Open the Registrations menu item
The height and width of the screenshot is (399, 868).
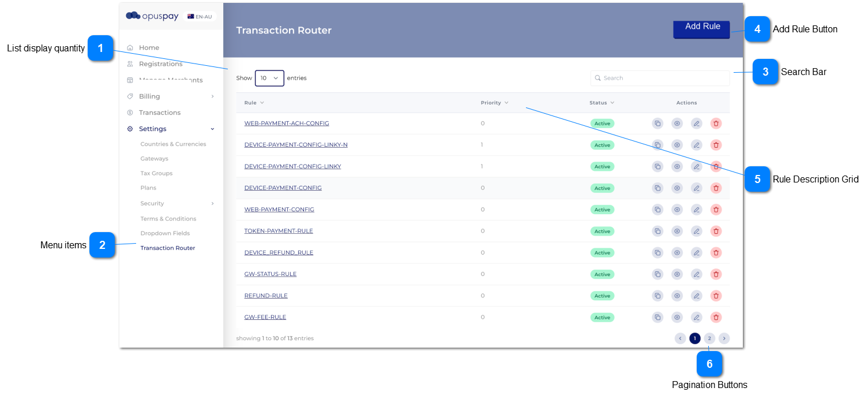coord(159,64)
